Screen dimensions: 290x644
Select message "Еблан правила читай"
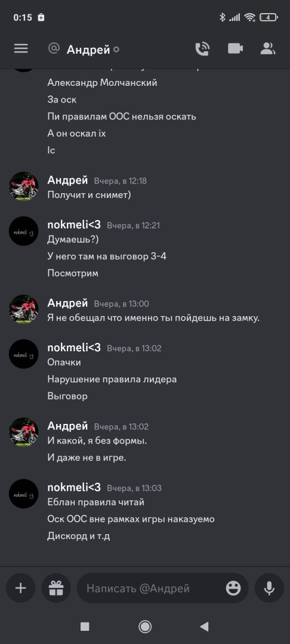96,502
